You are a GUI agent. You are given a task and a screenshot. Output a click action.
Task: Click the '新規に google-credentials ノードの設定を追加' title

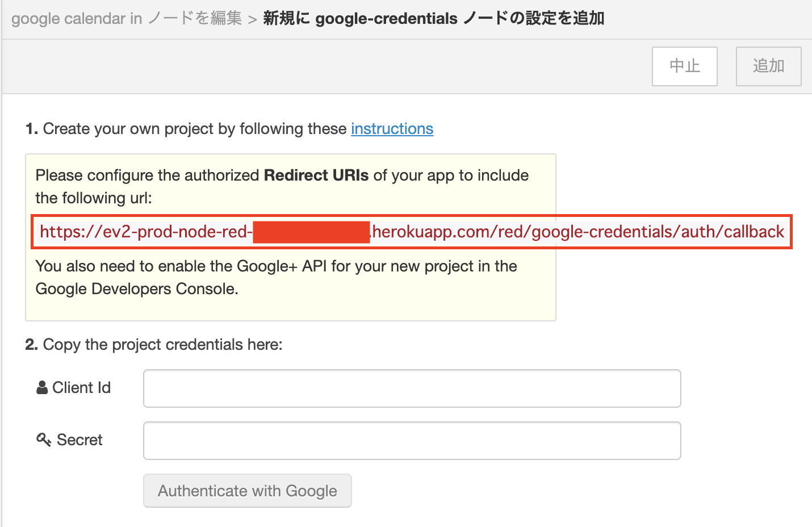click(434, 19)
